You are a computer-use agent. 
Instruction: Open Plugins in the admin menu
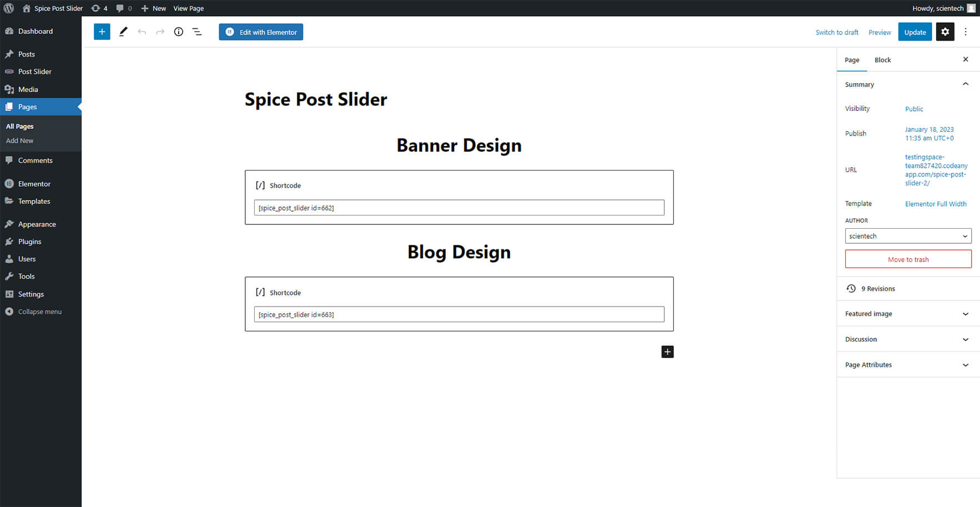coord(30,242)
